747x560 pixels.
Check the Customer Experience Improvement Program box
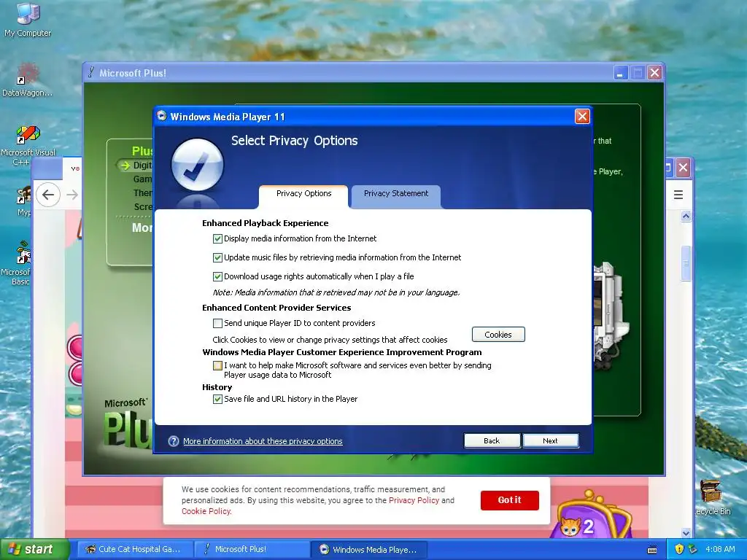point(217,366)
